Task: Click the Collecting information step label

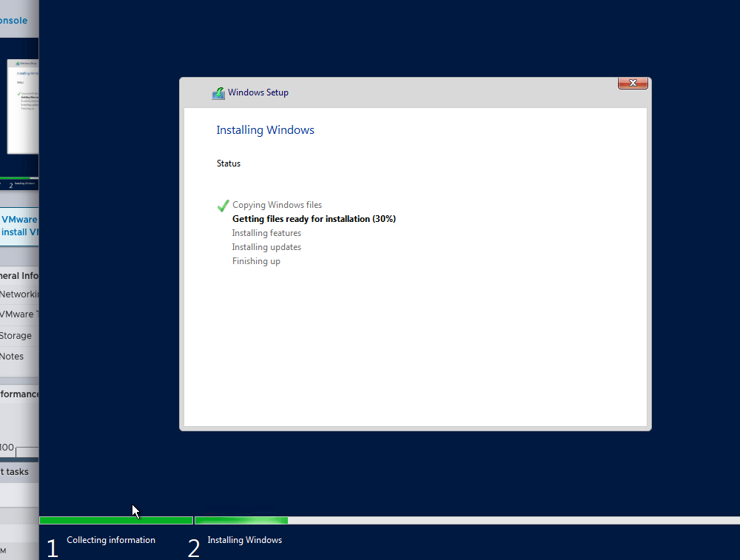Action: coord(111,540)
